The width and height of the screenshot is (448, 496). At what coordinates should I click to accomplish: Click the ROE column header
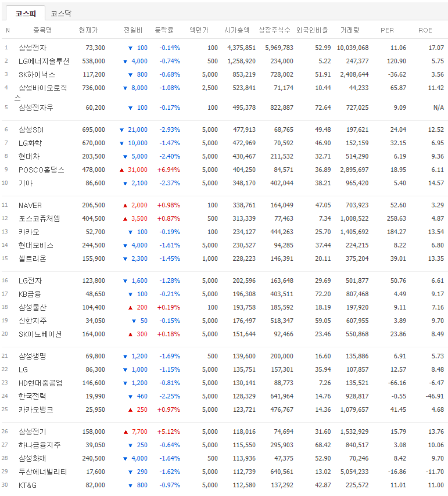tap(425, 30)
